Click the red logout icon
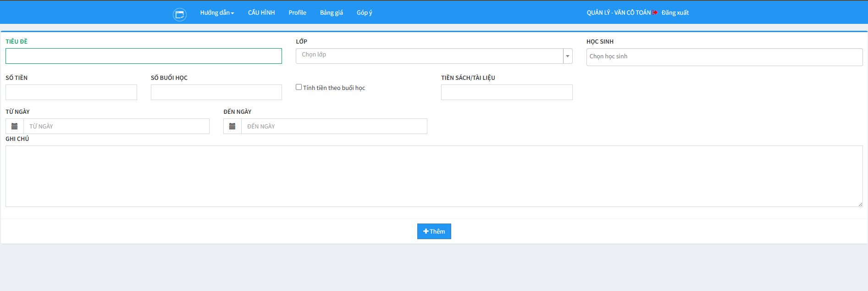Viewport: 868px width, 291px height. tap(655, 12)
